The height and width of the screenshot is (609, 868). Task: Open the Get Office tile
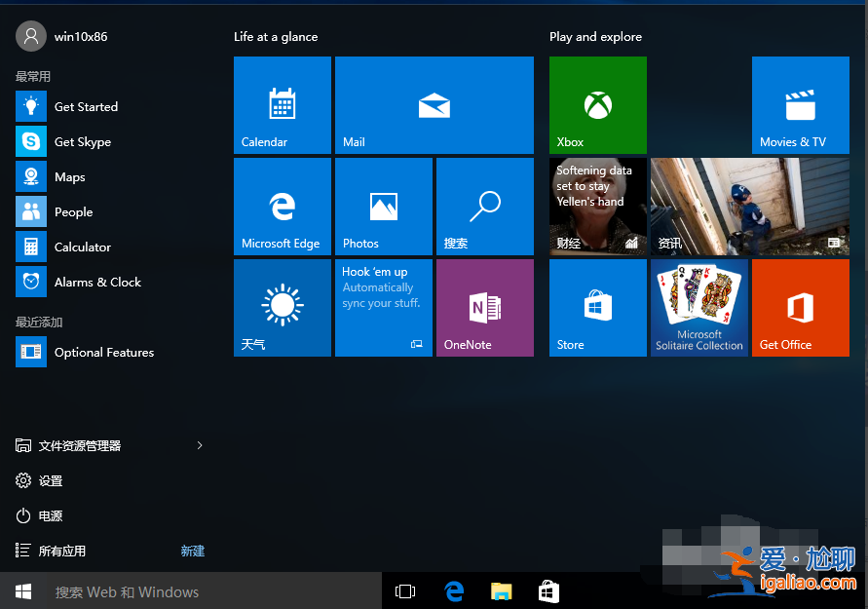800,308
